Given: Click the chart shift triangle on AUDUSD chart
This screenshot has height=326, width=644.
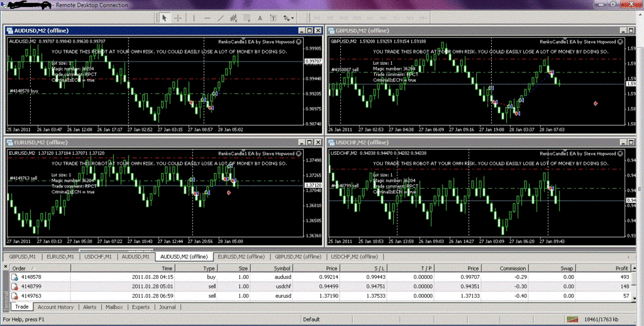Looking at the screenshot, I should [243, 38].
